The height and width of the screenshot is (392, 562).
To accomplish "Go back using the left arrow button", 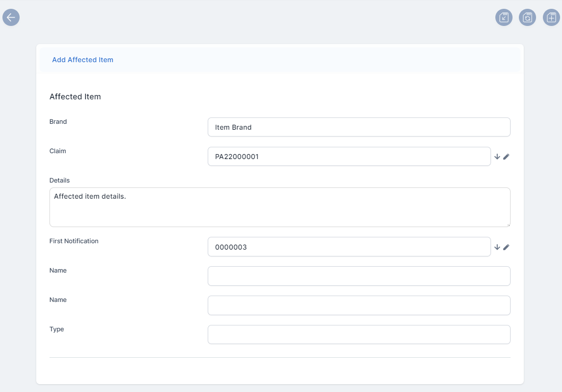I will click(11, 17).
